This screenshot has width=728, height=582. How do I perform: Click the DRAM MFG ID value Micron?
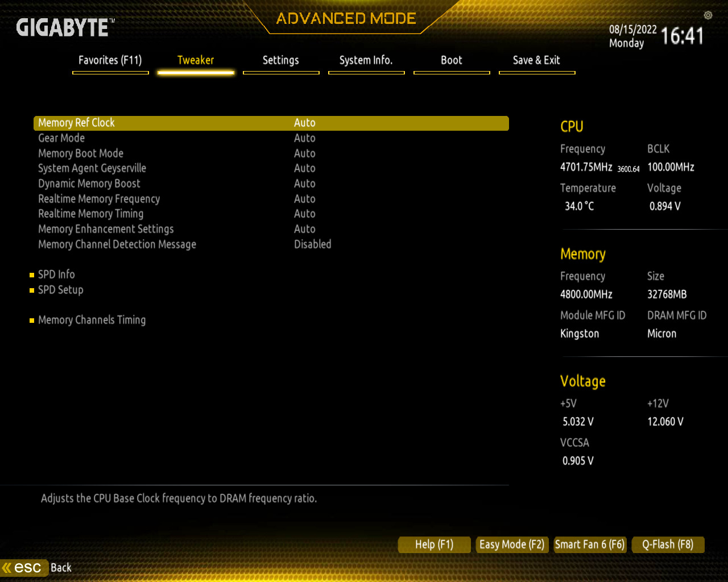662,334
